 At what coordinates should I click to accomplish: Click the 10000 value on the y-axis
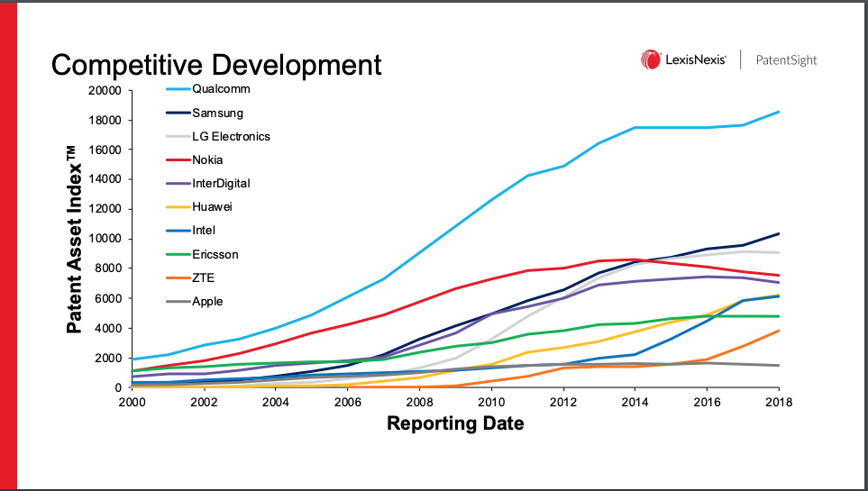[105, 239]
